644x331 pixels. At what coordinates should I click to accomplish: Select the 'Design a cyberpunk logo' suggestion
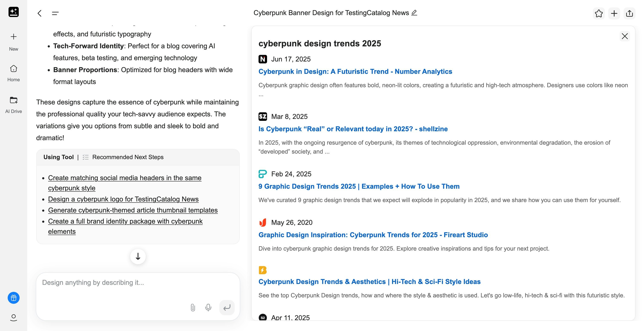(123, 199)
